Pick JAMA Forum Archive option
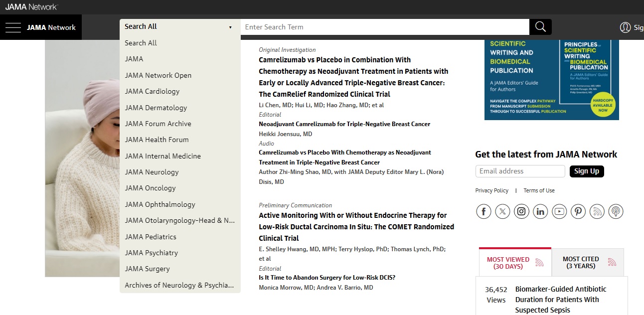 180,124
